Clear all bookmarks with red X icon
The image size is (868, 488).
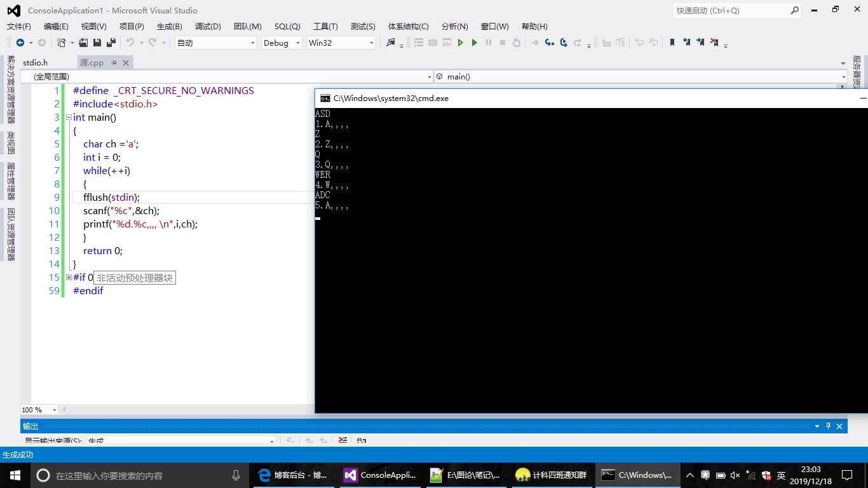pyautogui.click(x=714, y=43)
